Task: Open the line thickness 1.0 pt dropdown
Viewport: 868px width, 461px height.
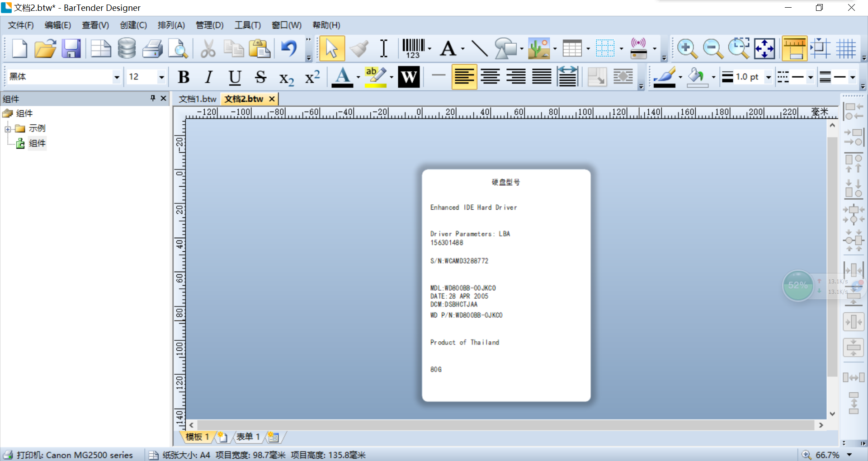Action: point(768,77)
